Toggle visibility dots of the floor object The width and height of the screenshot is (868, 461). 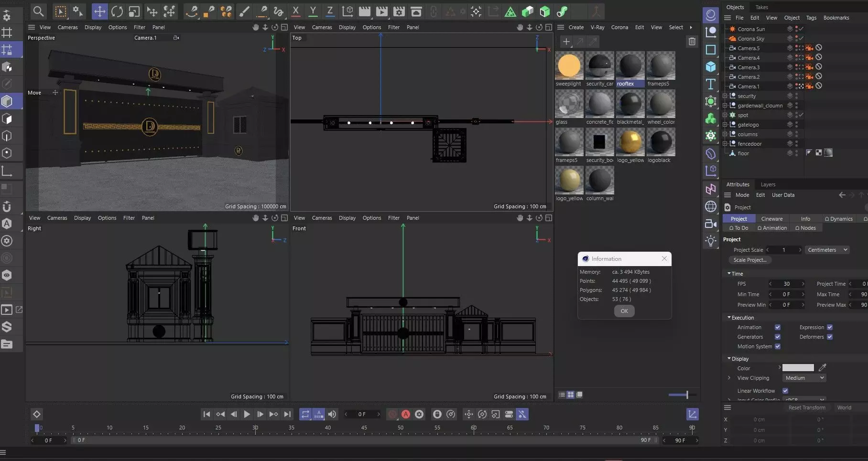point(796,153)
